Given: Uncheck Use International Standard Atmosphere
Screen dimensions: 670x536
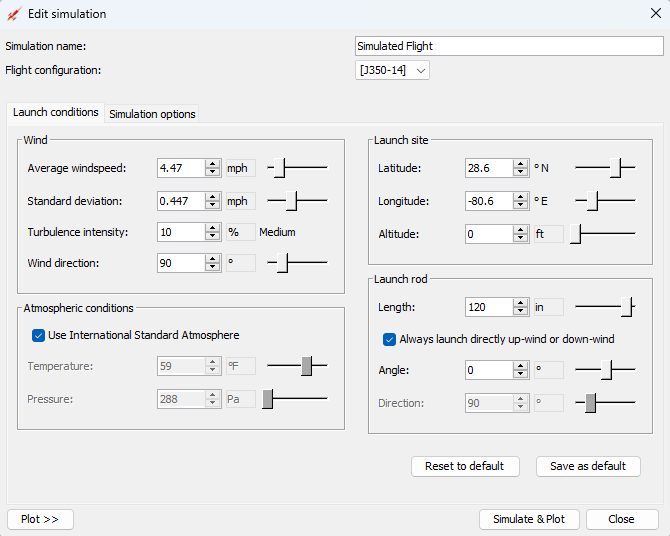Looking at the screenshot, I should click(38, 336).
